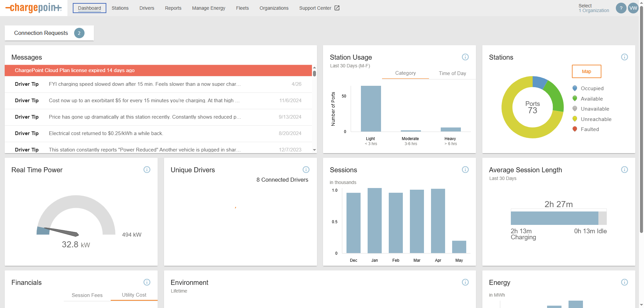
Task: Open the Manage Energy menu
Action: point(208,8)
